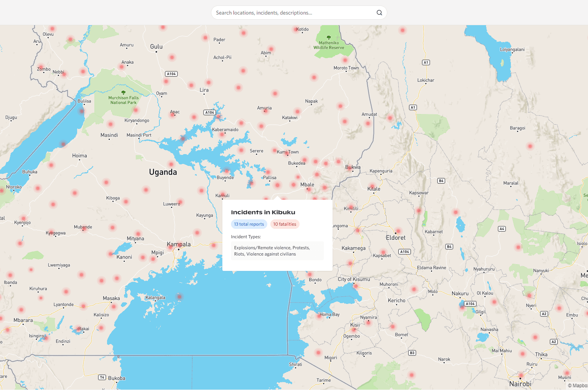Screen dimensions: 588x390
Task: Click the A2 shield near Thika
Action: 554,342
